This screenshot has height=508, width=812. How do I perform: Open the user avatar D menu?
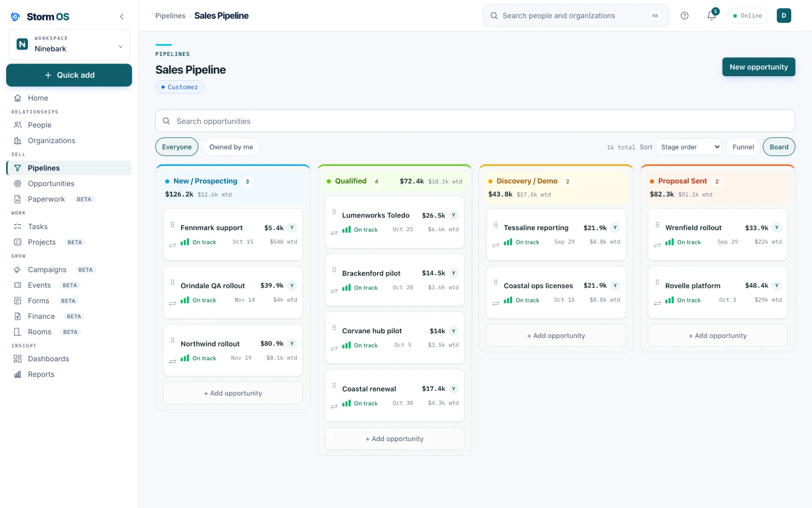pyautogui.click(x=784, y=16)
